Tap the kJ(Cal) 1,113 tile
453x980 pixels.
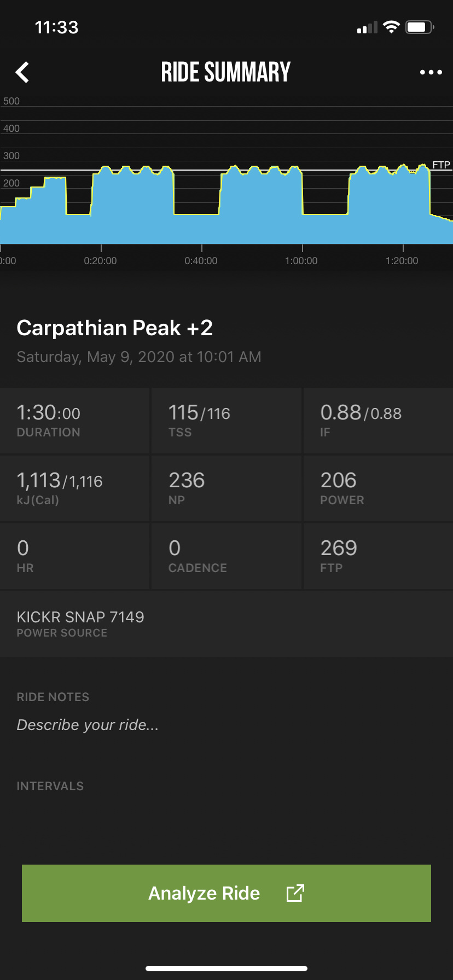75,488
